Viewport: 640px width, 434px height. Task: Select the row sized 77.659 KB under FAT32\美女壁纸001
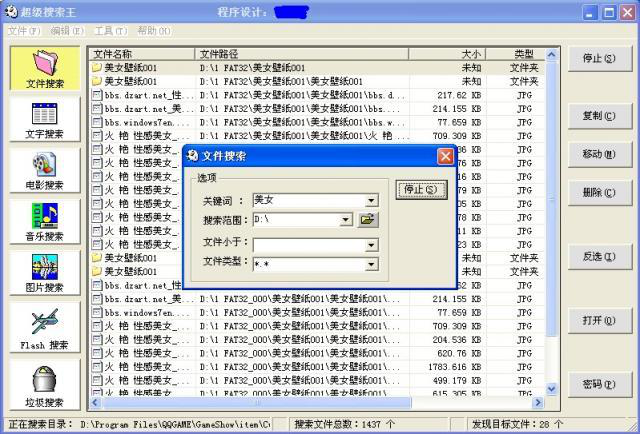317,122
